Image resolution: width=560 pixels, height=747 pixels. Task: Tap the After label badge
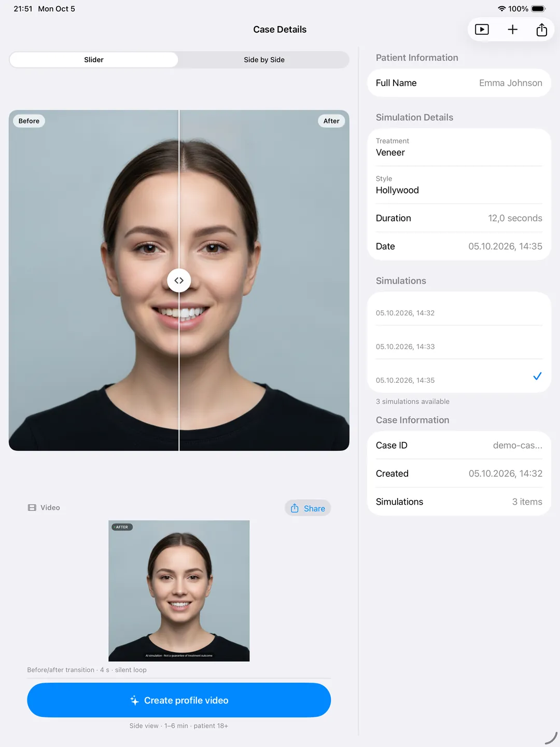[331, 121]
